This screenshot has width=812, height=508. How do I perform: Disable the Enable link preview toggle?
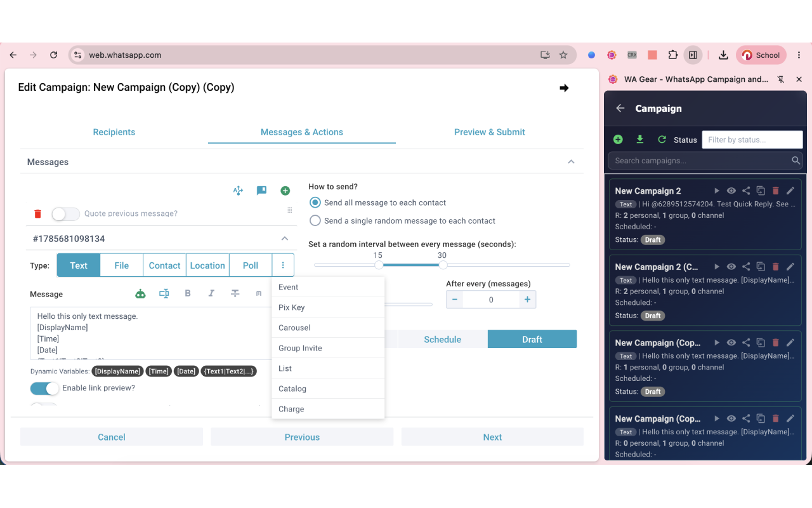click(x=44, y=388)
